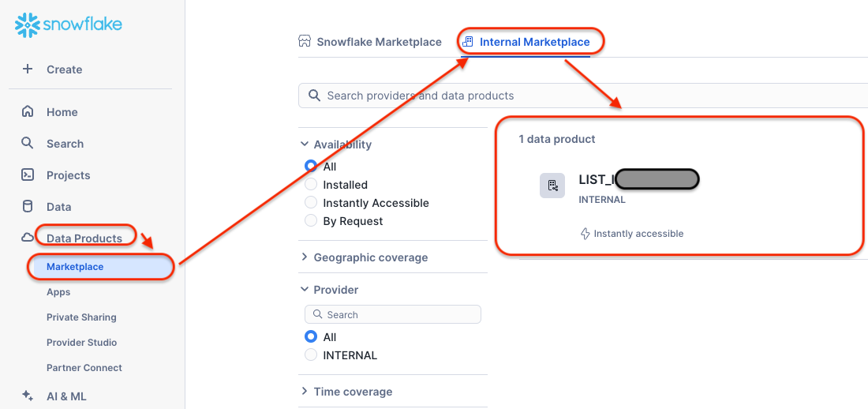The height and width of the screenshot is (409, 868).
Task: Click the 'Instantly accessible' label text
Action: (639, 234)
